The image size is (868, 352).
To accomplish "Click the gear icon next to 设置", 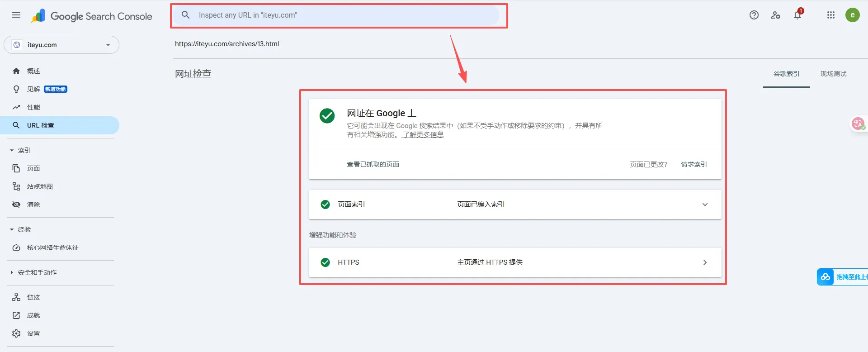I will point(16,333).
